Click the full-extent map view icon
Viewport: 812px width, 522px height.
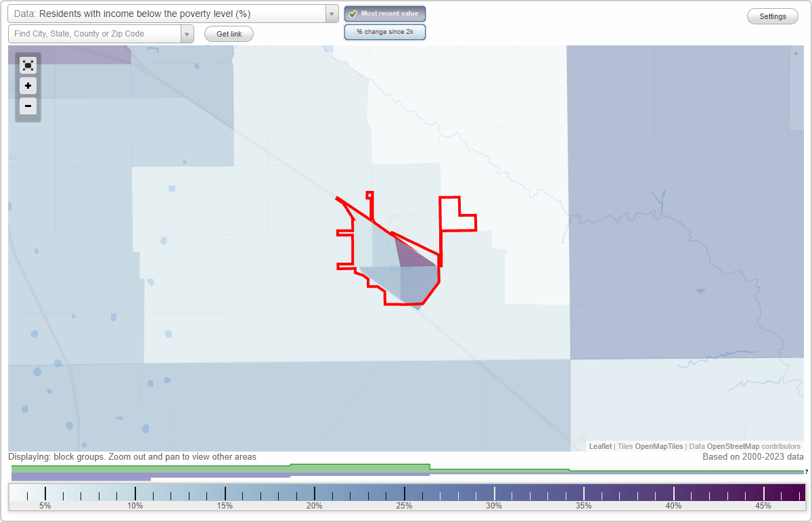[x=28, y=65]
